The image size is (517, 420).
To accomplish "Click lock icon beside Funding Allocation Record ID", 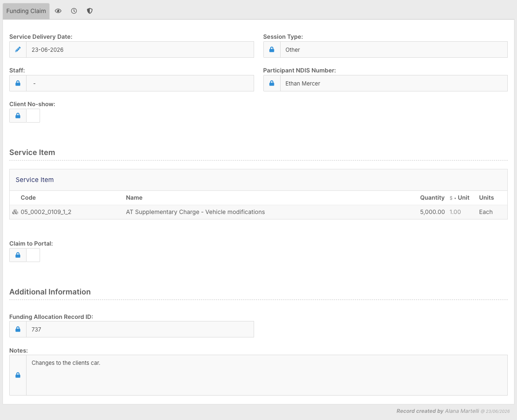I will point(18,329).
